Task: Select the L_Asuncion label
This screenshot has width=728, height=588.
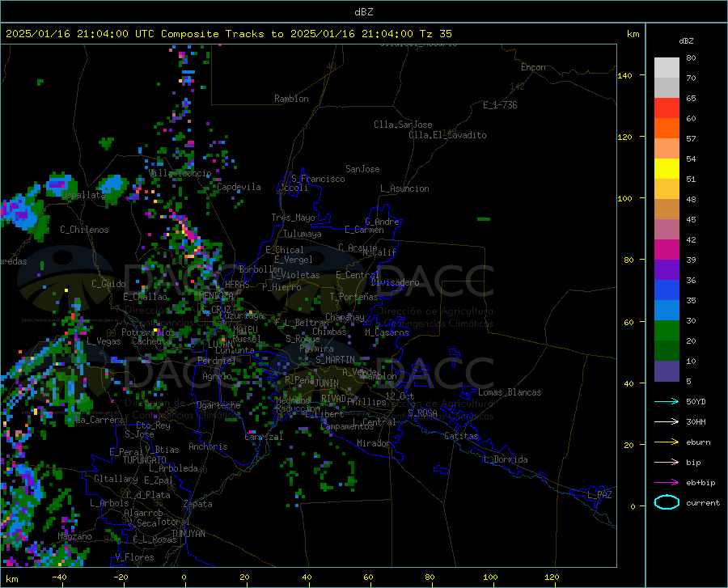Action: point(404,188)
